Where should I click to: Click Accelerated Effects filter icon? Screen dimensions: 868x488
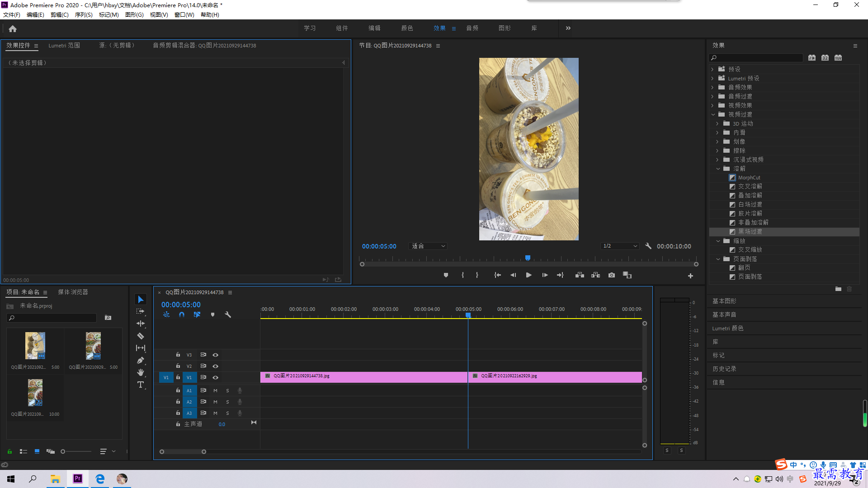pos(812,58)
